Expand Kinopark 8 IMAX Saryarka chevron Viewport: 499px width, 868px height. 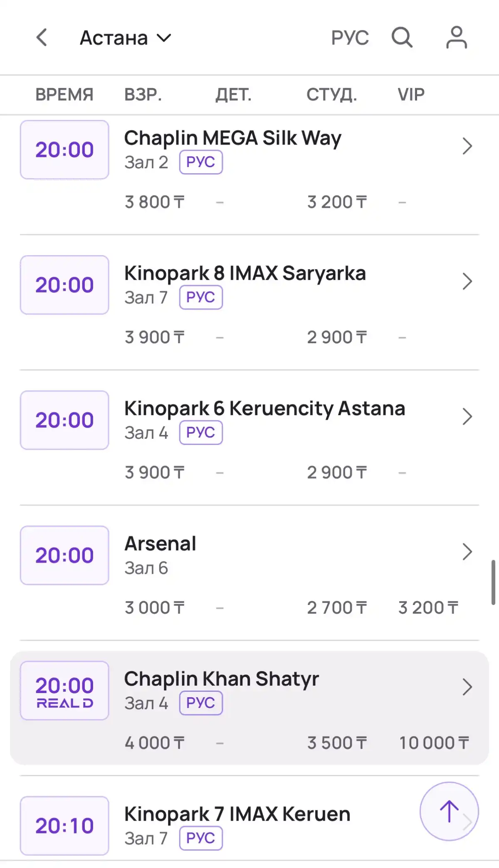[x=467, y=281]
